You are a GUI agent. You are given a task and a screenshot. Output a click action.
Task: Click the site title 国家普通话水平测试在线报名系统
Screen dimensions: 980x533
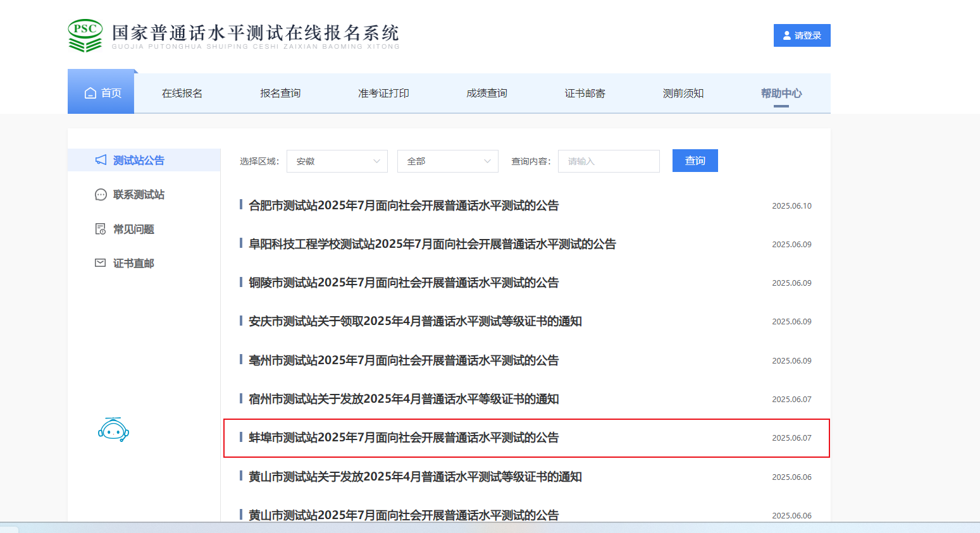click(256, 32)
